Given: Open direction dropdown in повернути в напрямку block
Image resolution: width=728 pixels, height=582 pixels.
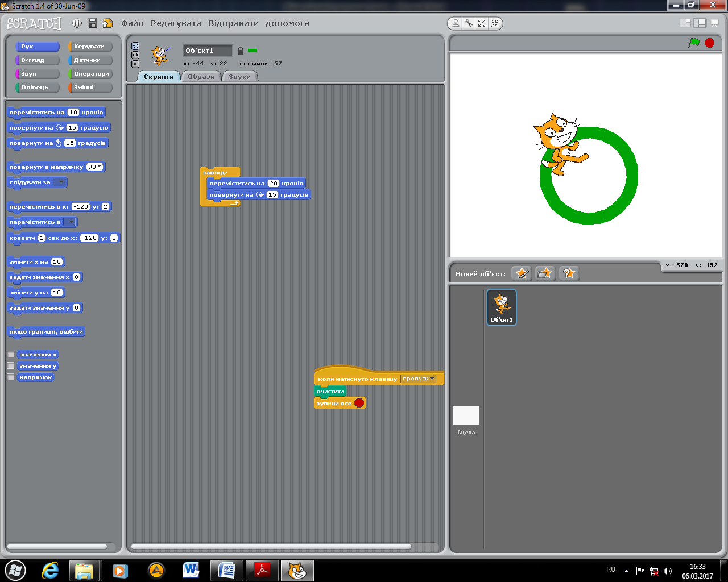Looking at the screenshot, I should click(100, 167).
